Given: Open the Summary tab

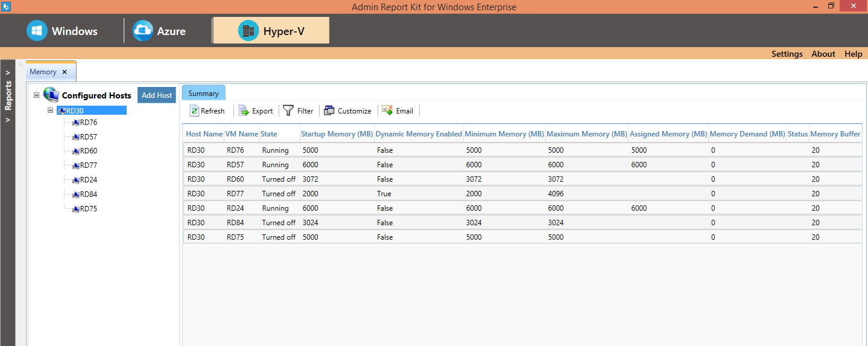Looking at the screenshot, I should [x=203, y=93].
